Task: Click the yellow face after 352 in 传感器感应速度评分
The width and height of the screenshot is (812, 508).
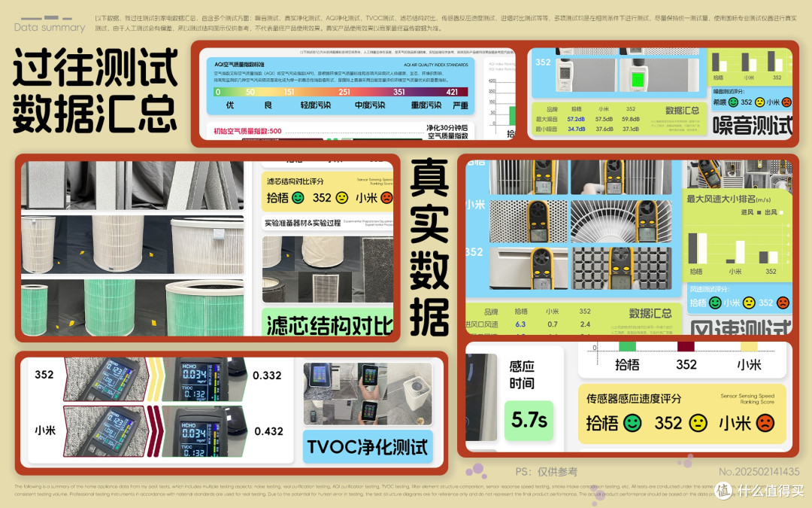Action: pyautogui.click(x=698, y=423)
